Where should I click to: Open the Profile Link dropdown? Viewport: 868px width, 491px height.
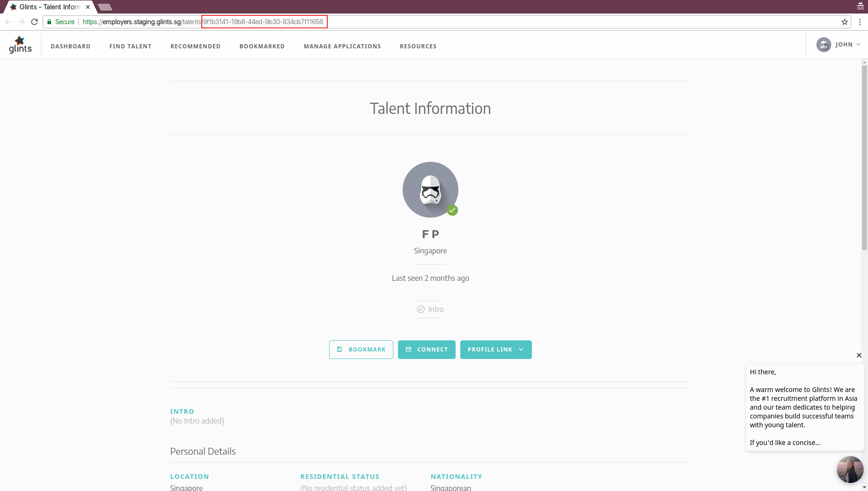(496, 349)
